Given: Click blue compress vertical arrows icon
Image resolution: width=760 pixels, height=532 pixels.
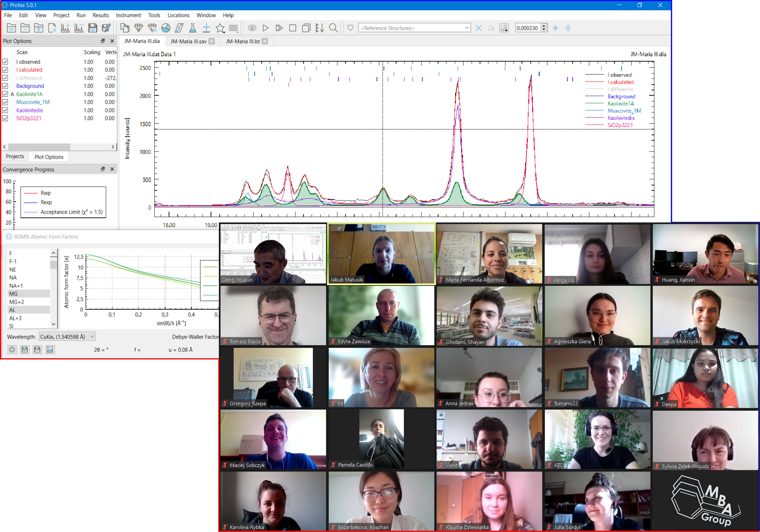Looking at the screenshot, I should (x=568, y=28).
